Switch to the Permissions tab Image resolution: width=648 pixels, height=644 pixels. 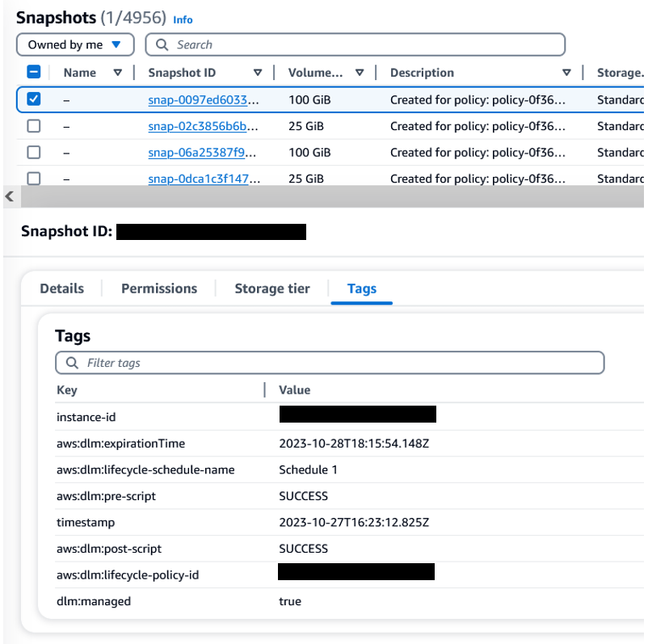pyautogui.click(x=158, y=288)
